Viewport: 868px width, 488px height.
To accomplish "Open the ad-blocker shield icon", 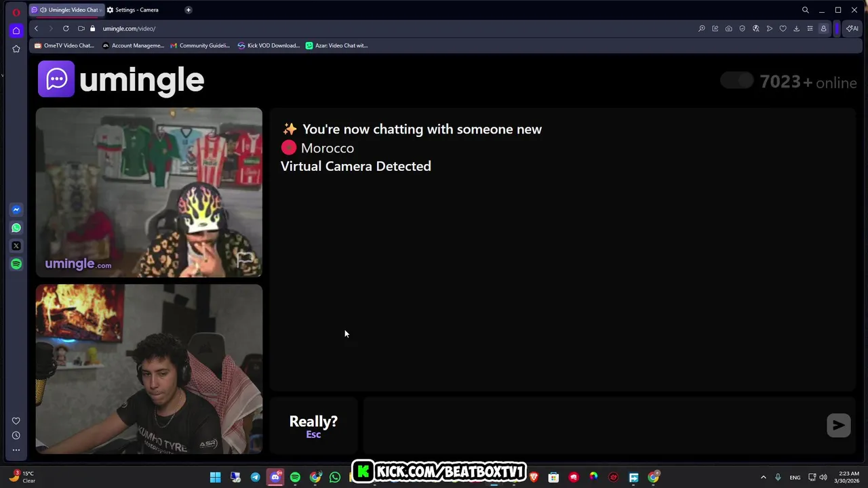I will [x=743, y=28].
